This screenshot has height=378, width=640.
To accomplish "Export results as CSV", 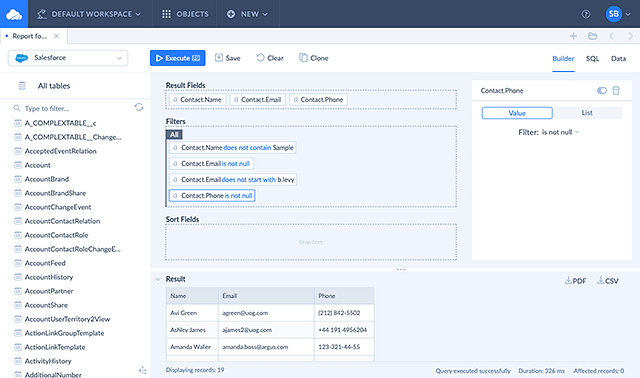I will click(608, 280).
